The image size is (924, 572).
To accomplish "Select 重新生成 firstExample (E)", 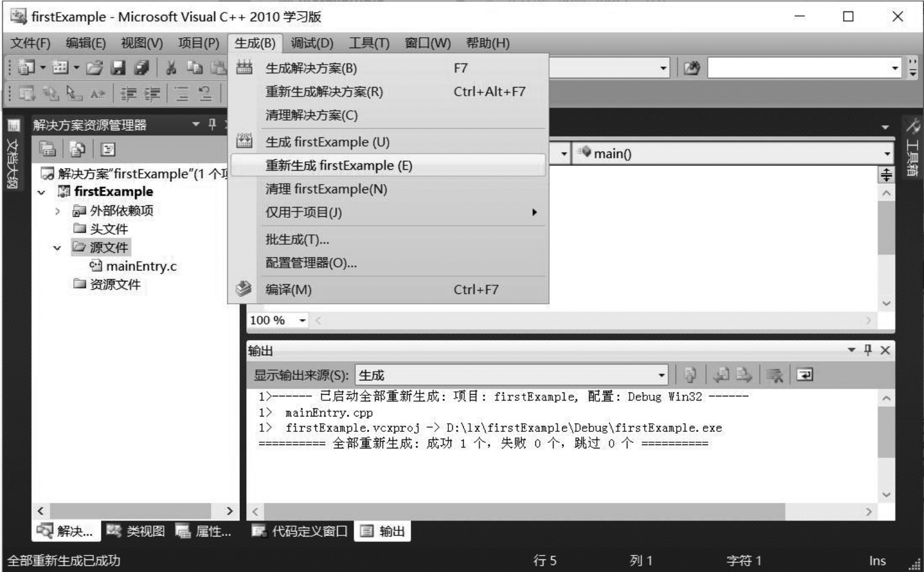I will tap(389, 165).
